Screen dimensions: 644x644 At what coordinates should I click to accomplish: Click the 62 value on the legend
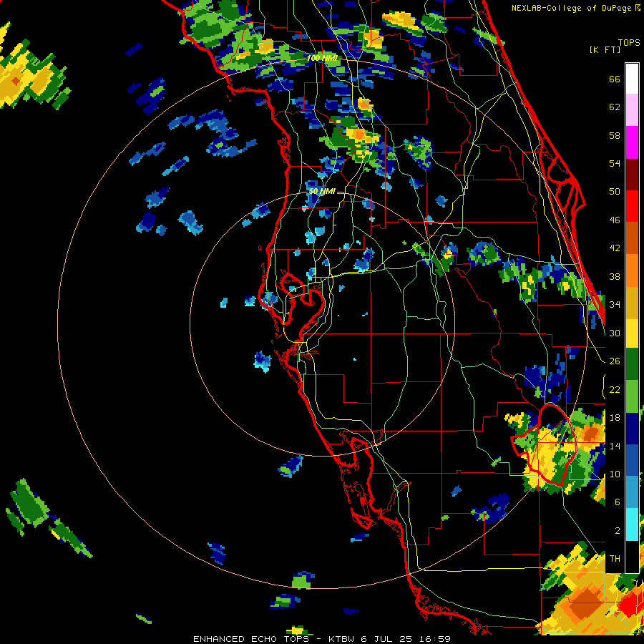[615, 107]
